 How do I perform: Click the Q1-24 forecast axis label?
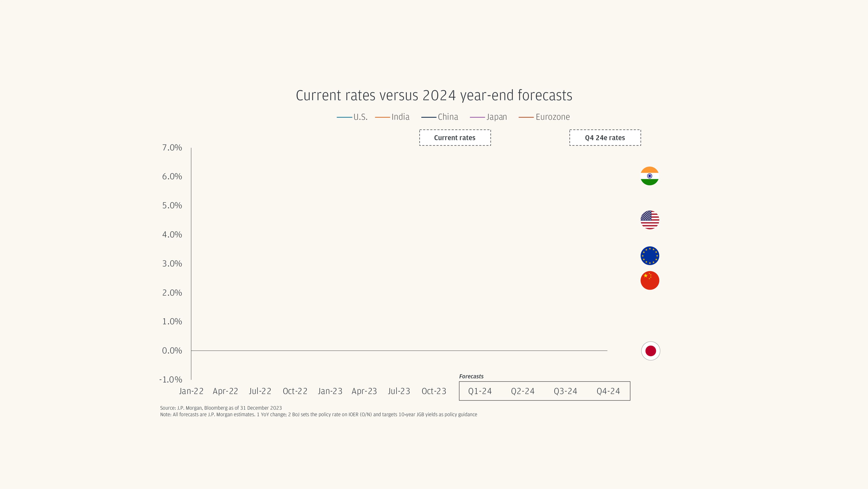(480, 391)
